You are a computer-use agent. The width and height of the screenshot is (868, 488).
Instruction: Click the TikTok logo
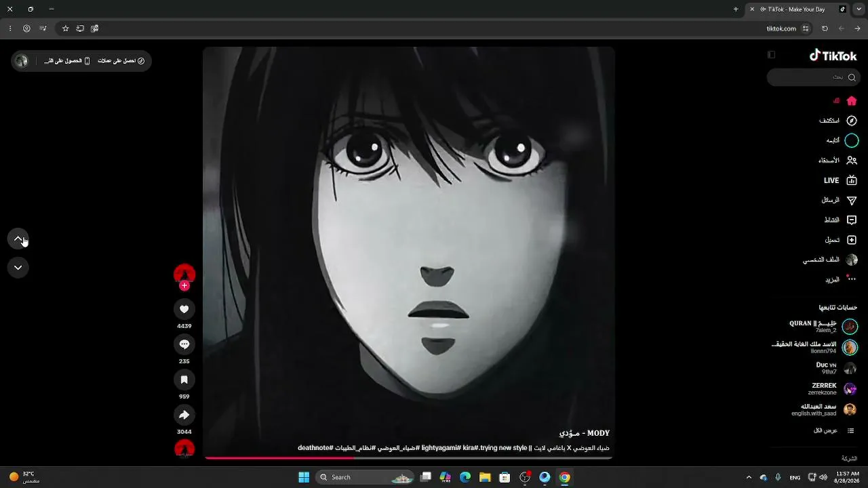pos(833,56)
